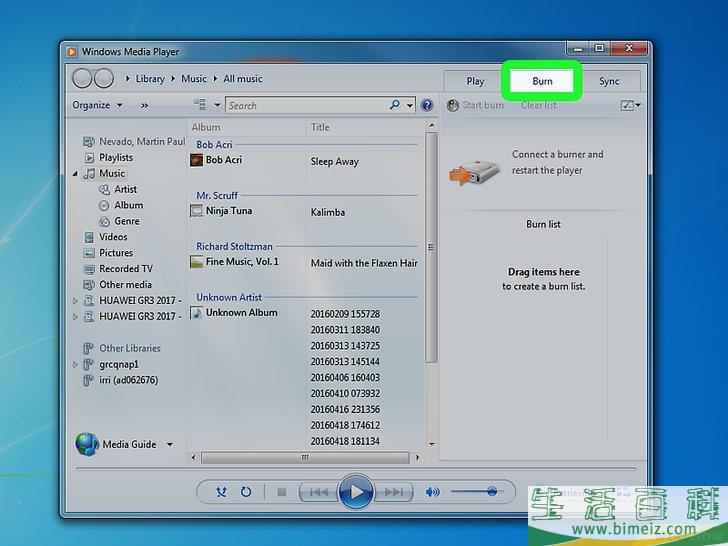Switch to the Sync tab
The height and width of the screenshot is (546, 728).
609,81
